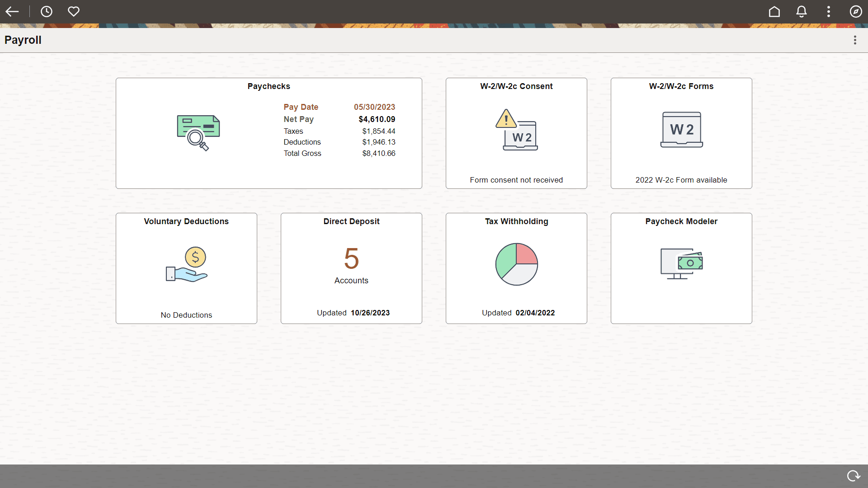Screen dimensions: 868x488
Task: Open the W-2/W-2c Consent tile
Action: pos(516,133)
